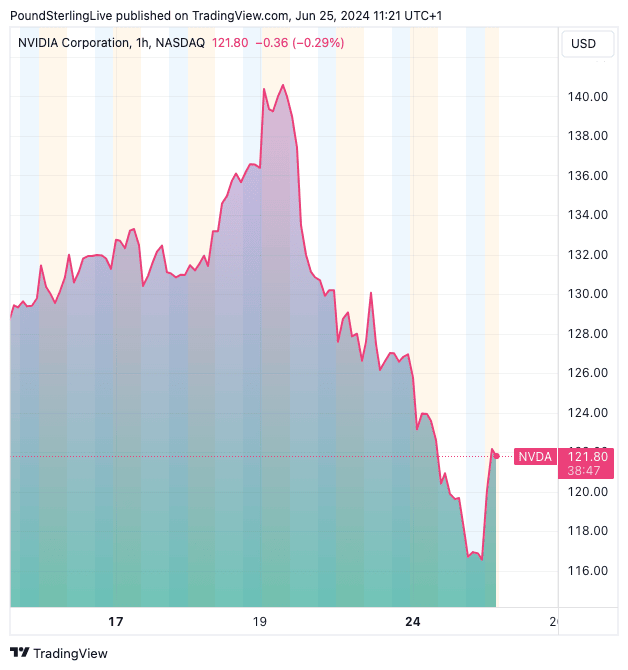Click the chart's highest peak above 140
The image size is (628, 670).
pyautogui.click(x=283, y=86)
